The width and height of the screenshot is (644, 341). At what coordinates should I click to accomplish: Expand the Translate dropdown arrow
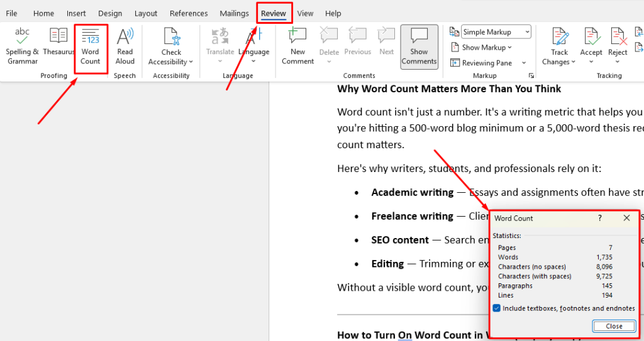point(219,61)
